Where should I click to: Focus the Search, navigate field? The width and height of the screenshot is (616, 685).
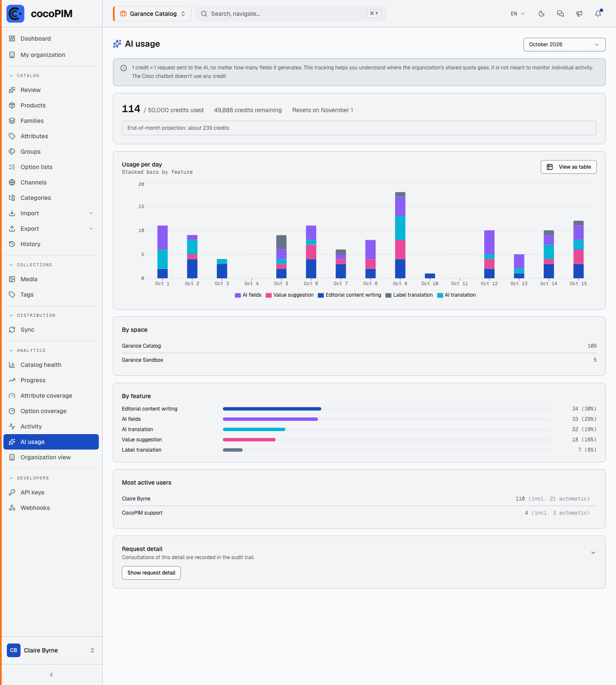(291, 14)
